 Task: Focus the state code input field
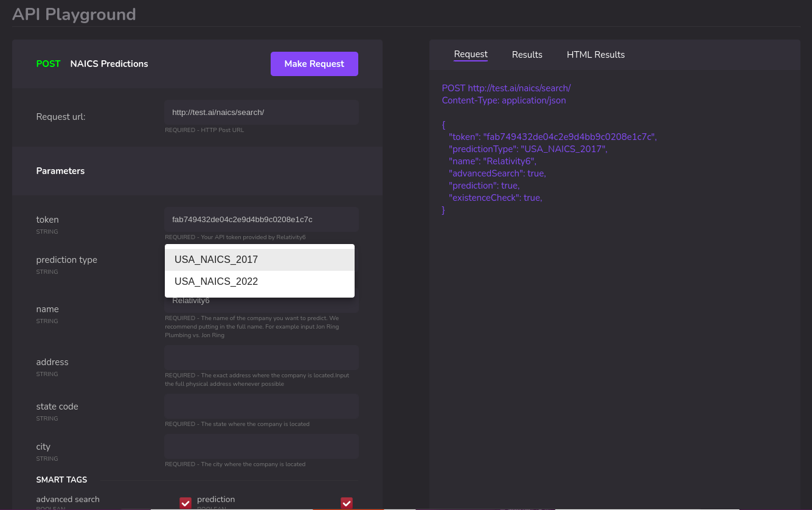[x=262, y=406]
